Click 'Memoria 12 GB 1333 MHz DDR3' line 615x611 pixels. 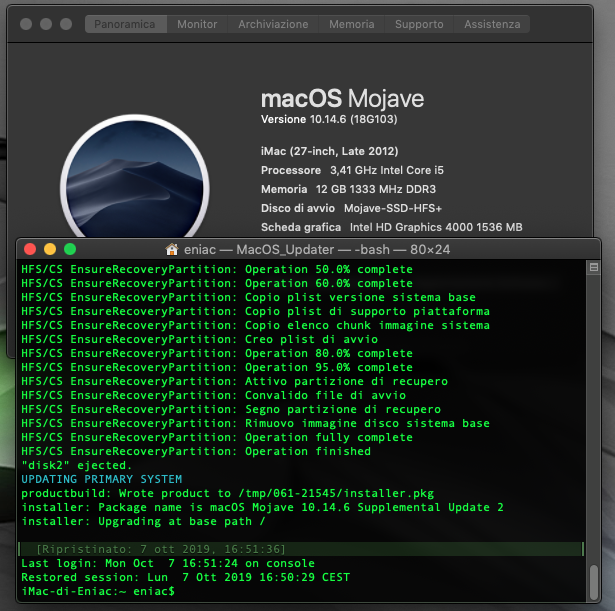pos(348,189)
